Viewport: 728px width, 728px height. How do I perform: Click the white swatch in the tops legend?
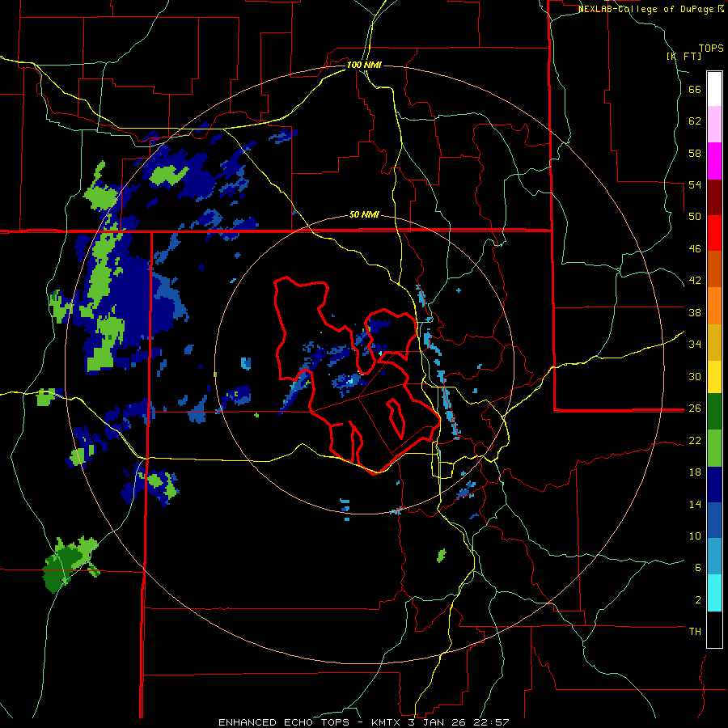[x=714, y=89]
